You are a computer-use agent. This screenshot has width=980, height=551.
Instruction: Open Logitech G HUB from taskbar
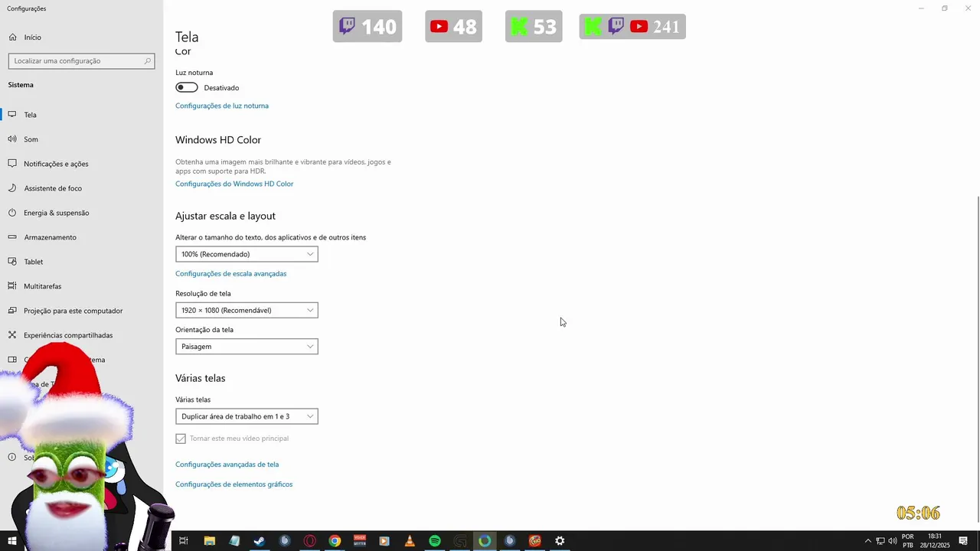point(460,541)
